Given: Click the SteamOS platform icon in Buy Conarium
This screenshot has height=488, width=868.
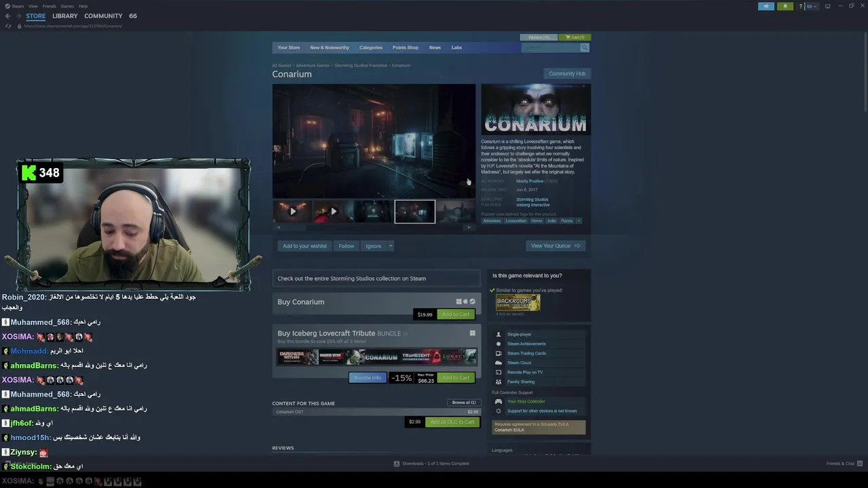Looking at the screenshot, I should pos(473,302).
